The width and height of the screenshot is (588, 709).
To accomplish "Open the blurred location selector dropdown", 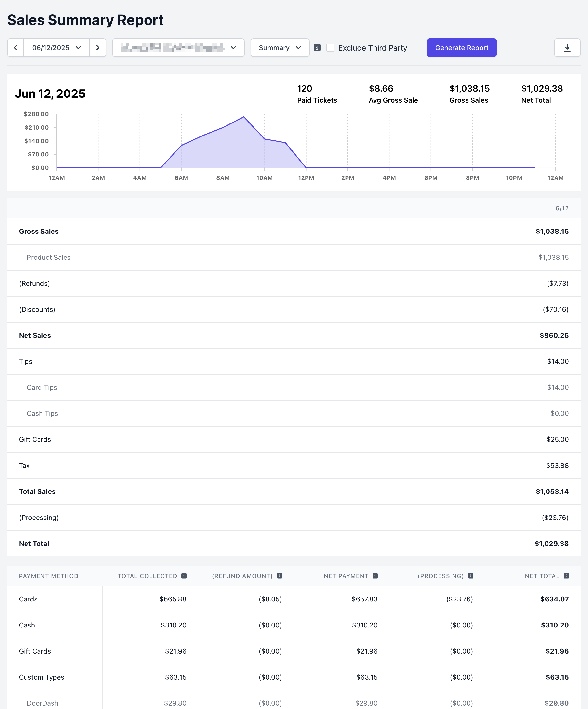I will [x=178, y=48].
